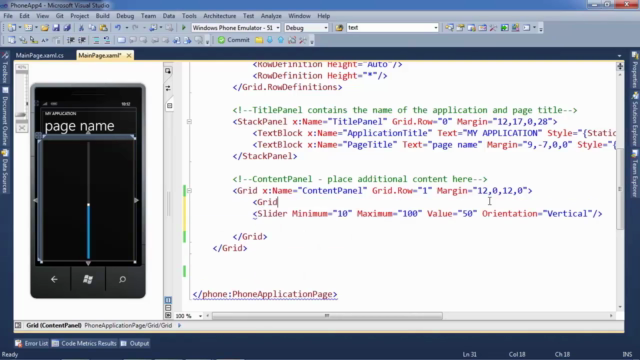Collapse the StackPanel TitlePanel code region
The height and width of the screenshot is (360, 640).
pos(189,122)
